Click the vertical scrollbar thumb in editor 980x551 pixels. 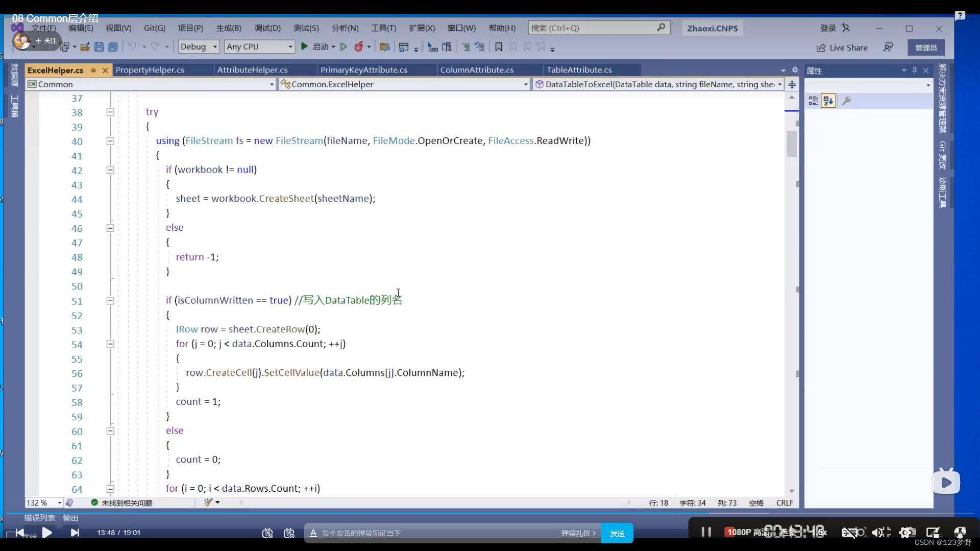click(x=792, y=144)
